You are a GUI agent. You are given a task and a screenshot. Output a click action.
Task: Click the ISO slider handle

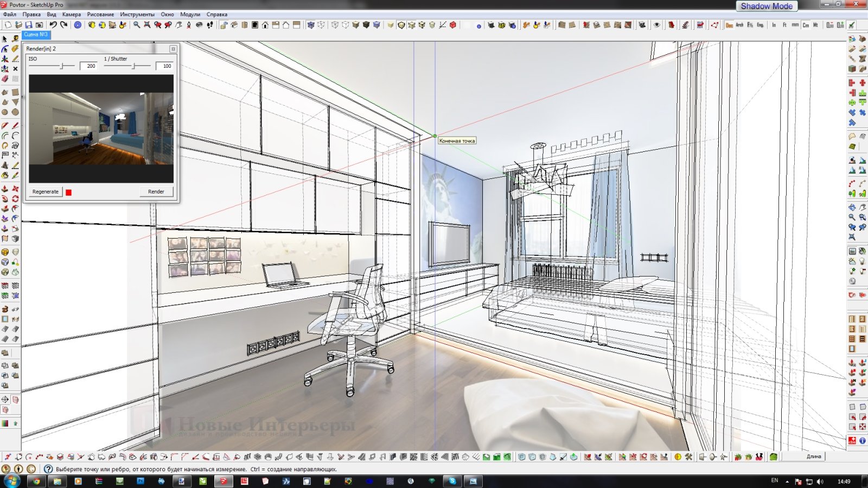point(62,66)
